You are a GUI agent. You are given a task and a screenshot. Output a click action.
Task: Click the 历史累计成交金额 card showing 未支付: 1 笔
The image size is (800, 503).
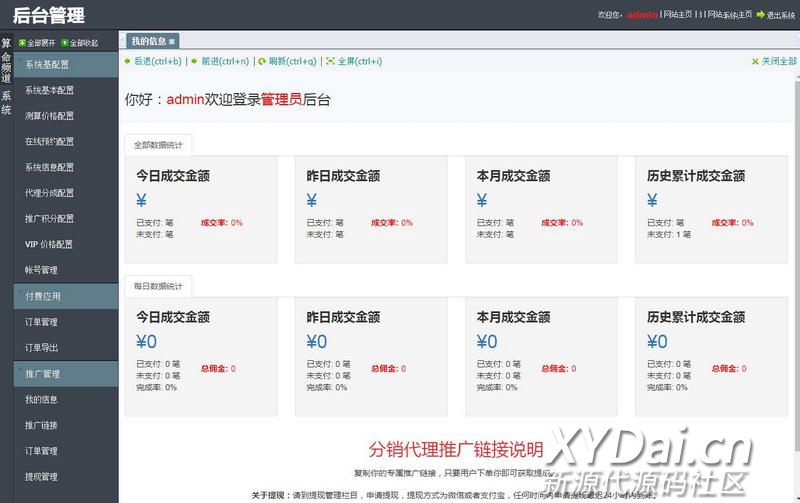712,210
